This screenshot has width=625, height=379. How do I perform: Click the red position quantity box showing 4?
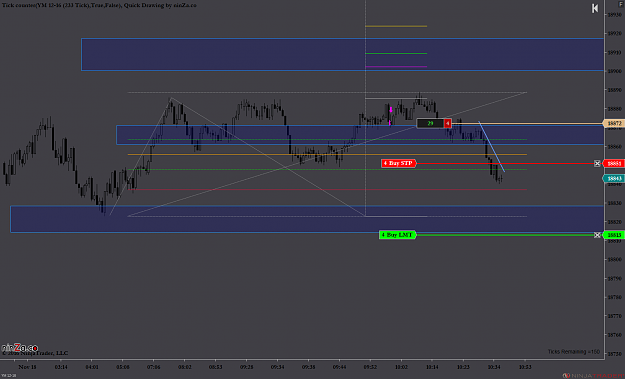point(448,124)
